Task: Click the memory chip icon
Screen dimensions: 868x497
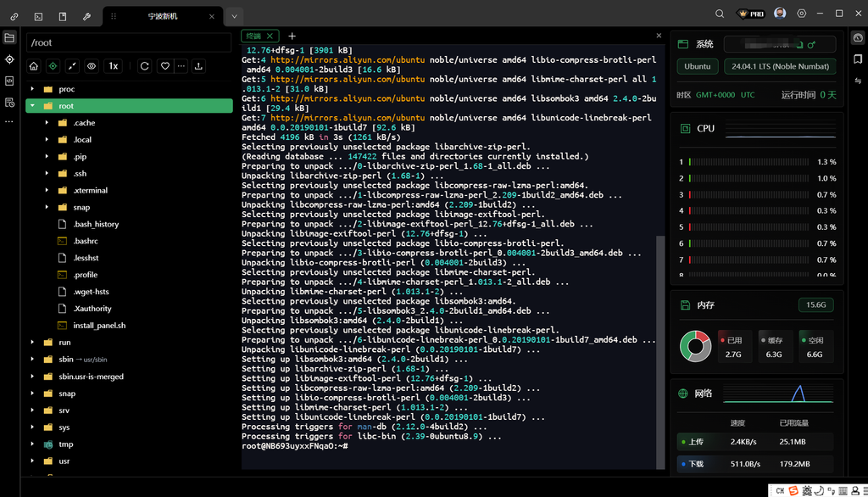Action: 685,305
